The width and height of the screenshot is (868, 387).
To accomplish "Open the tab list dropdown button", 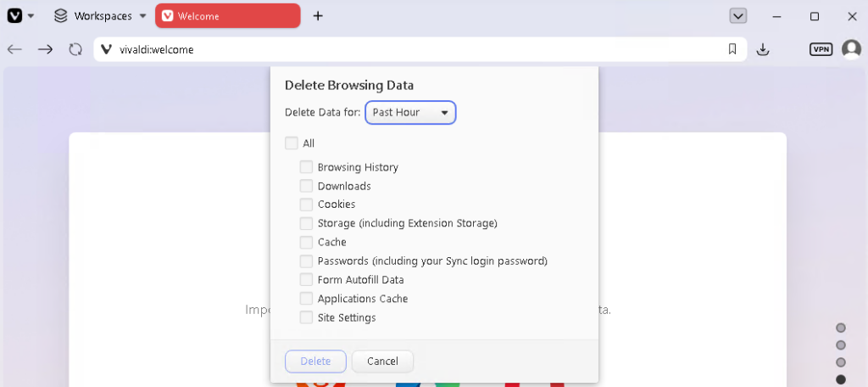I will tap(738, 16).
